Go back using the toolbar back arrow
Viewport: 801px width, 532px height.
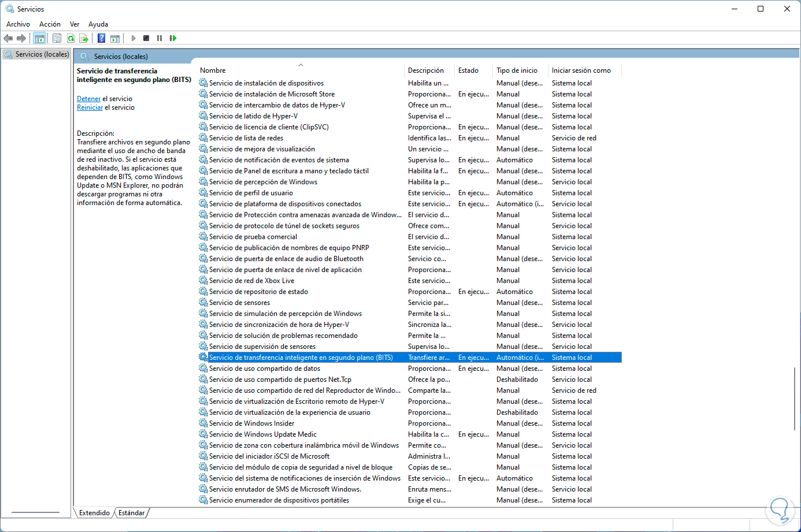click(8, 38)
